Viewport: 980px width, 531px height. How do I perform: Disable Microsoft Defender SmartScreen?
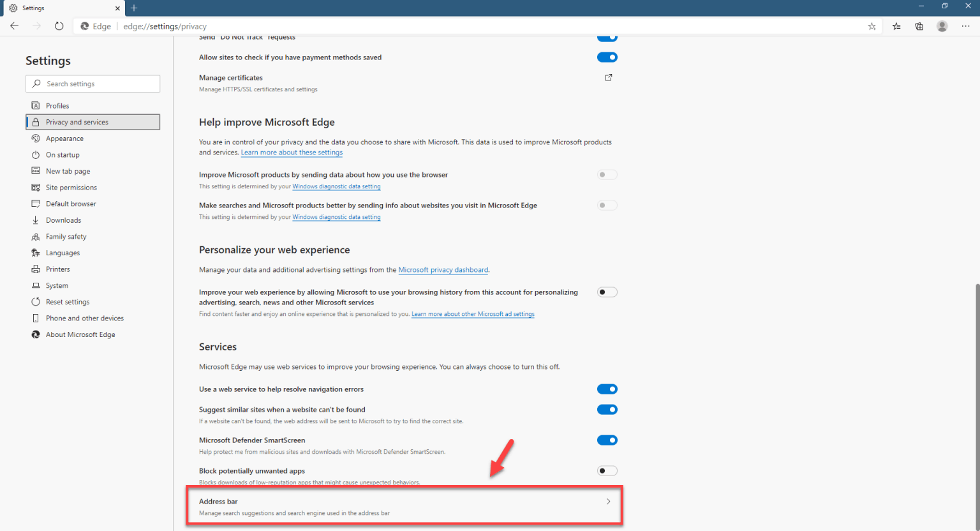pyautogui.click(x=607, y=440)
